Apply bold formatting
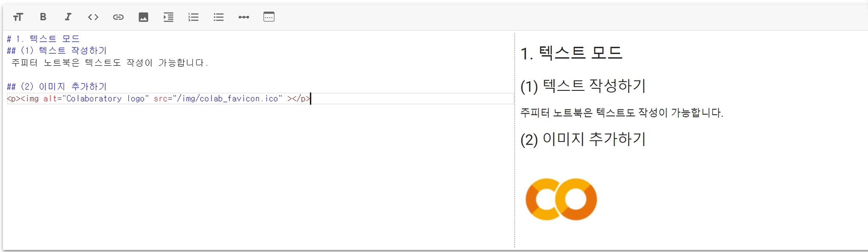Viewport: 868px width, 252px height. point(43,17)
